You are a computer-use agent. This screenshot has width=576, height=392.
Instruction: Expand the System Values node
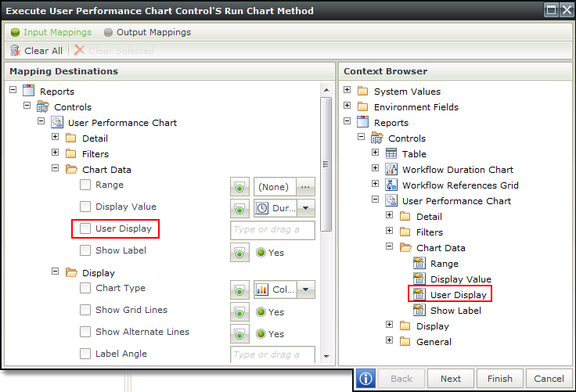point(347,90)
